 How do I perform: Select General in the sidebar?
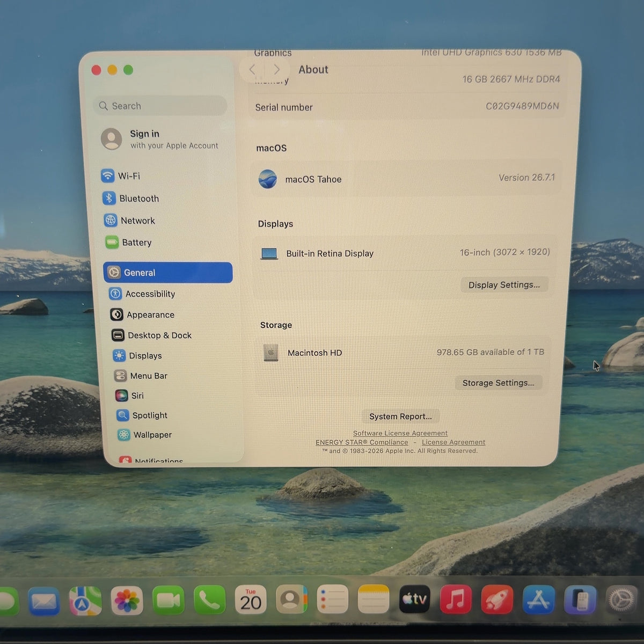(168, 273)
